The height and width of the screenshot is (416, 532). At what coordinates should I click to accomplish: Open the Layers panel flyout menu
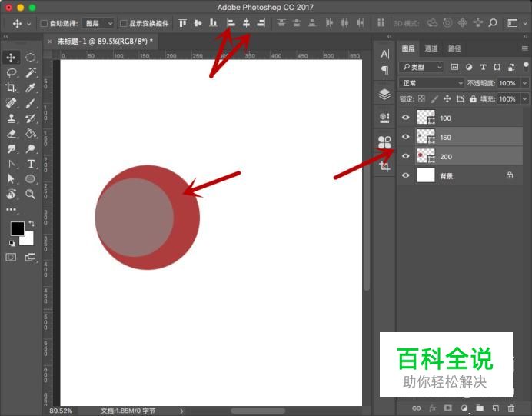pyautogui.click(x=525, y=48)
